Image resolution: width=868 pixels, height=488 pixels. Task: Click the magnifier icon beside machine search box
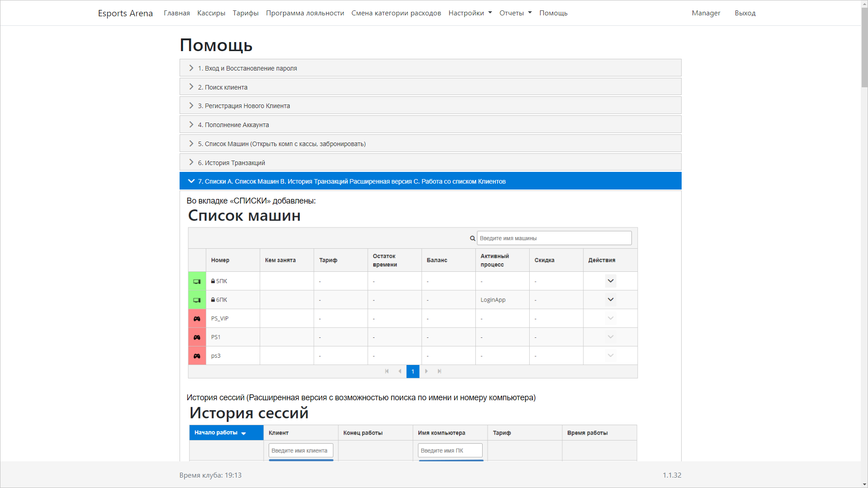472,238
